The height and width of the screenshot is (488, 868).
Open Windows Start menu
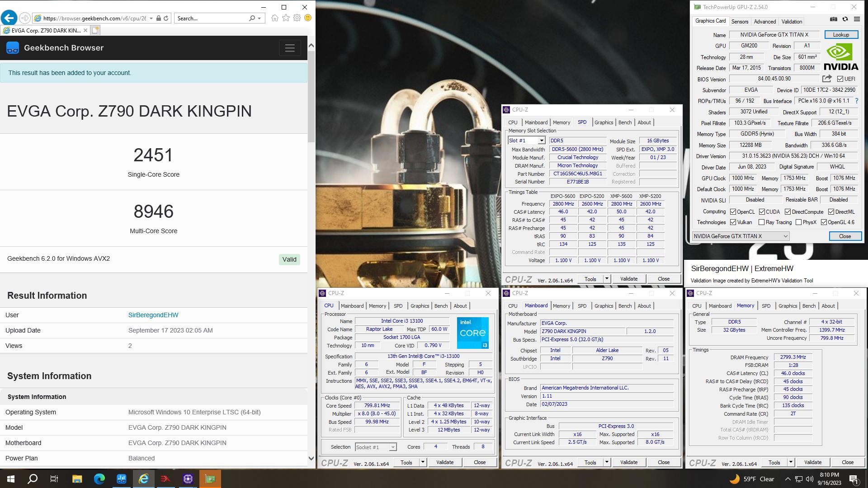[x=11, y=479]
